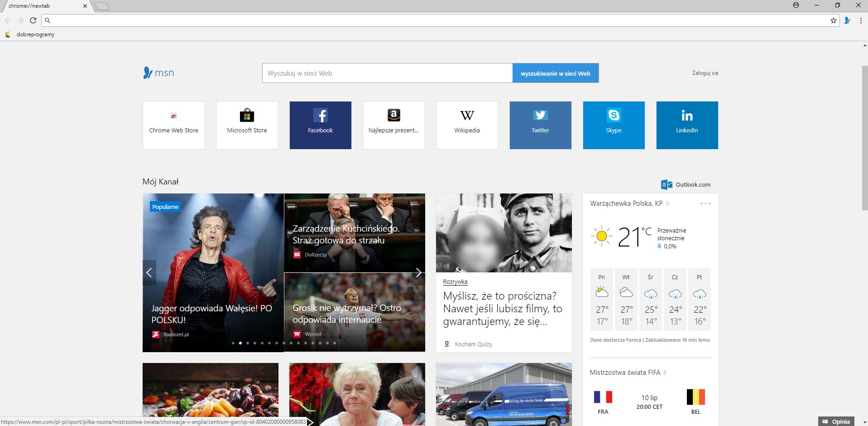Open Wikipedia from the quick links
The height and width of the screenshot is (426, 868).
pyautogui.click(x=467, y=125)
